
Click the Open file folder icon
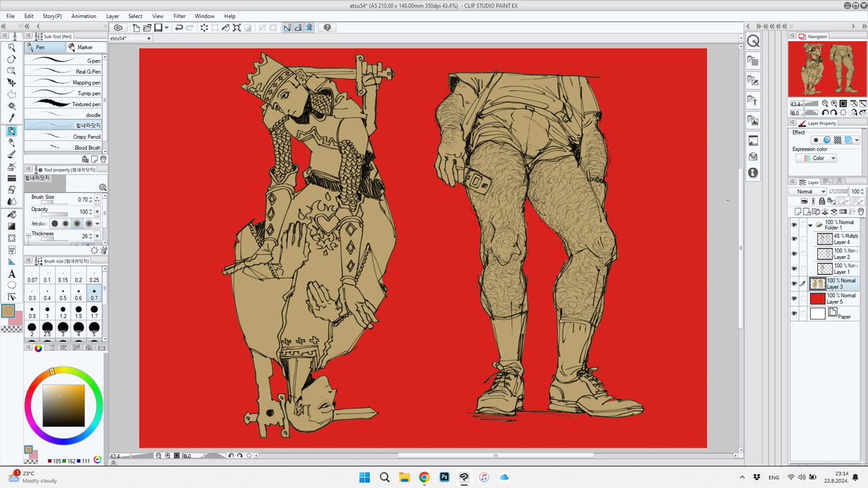[148, 27]
